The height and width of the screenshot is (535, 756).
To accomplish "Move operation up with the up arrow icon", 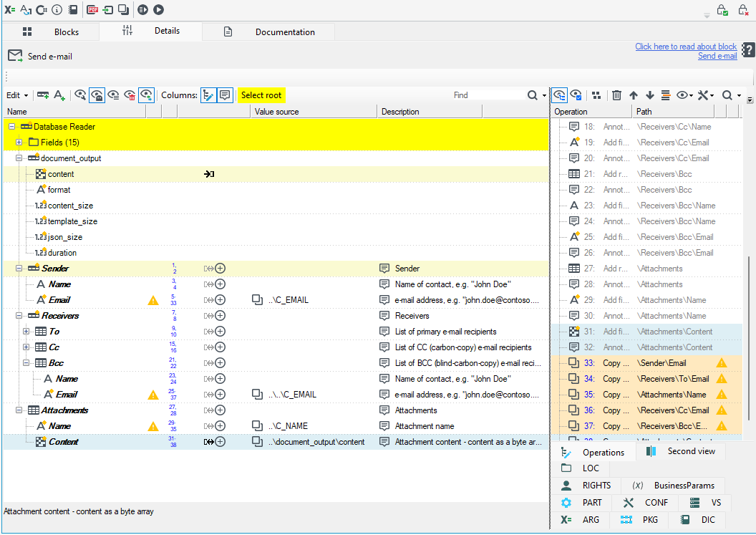I will 634,95.
